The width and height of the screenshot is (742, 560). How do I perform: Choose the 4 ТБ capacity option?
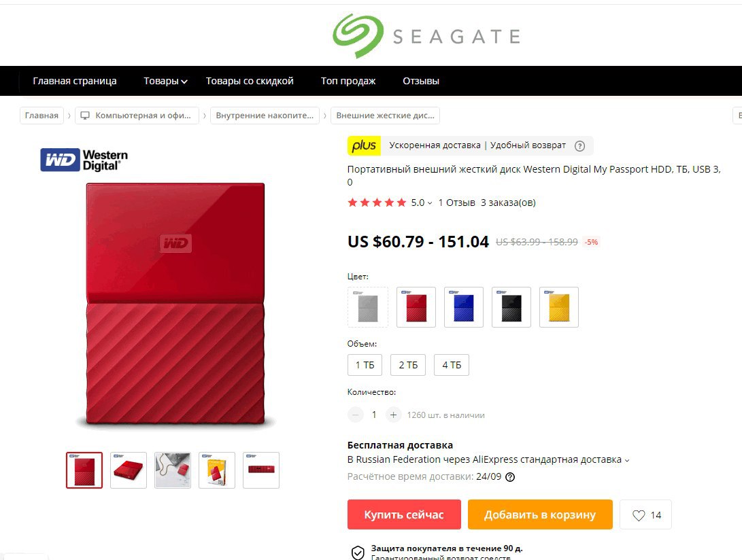point(452,365)
